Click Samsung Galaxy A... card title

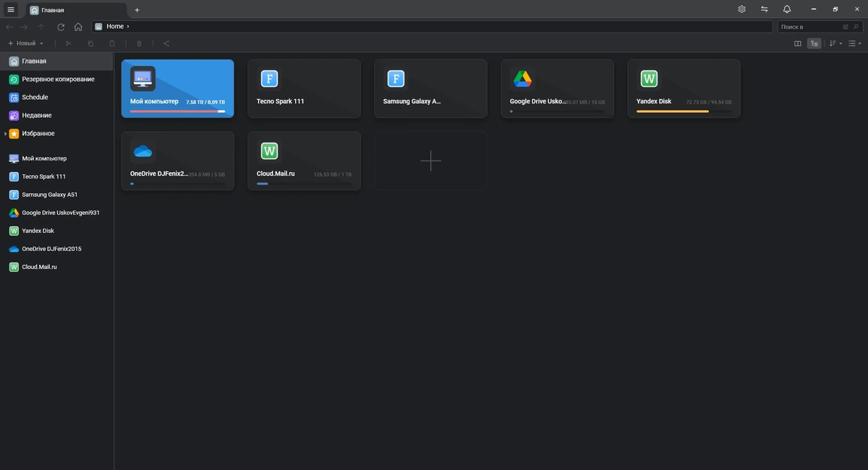tap(412, 101)
